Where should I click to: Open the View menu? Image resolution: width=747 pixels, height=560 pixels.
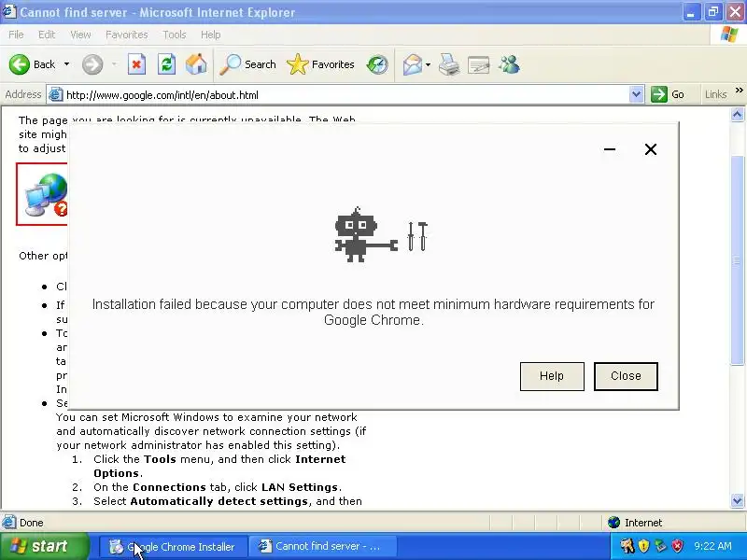coord(80,35)
